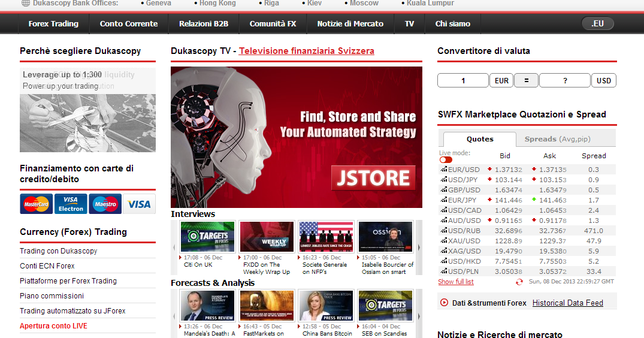The height and width of the screenshot is (338, 644).
Task: Click the converter result field
Action: pyautogui.click(x=565, y=80)
